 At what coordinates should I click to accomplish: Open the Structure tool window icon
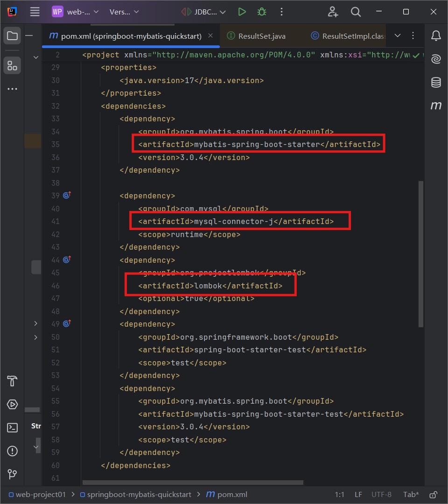pos(12,66)
